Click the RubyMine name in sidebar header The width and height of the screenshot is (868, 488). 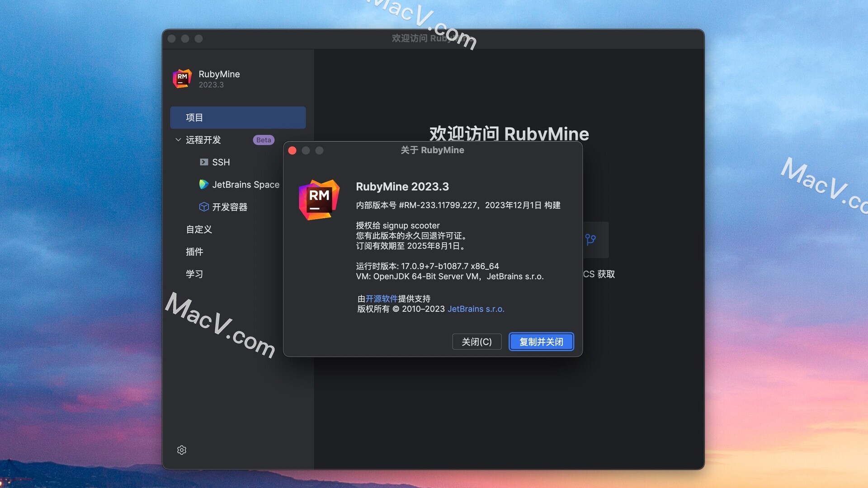[x=219, y=74]
